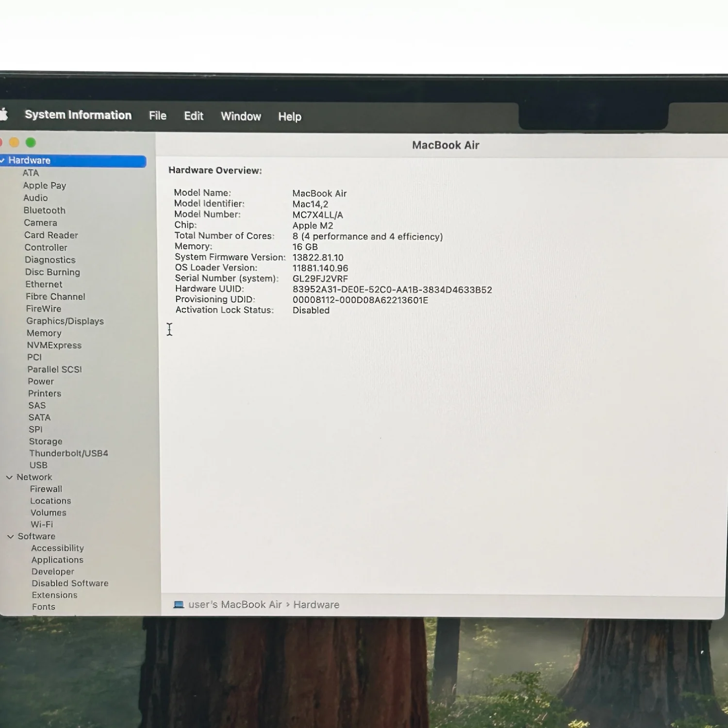Click the laptop icon in the path bar
The image size is (728, 728).
click(179, 605)
